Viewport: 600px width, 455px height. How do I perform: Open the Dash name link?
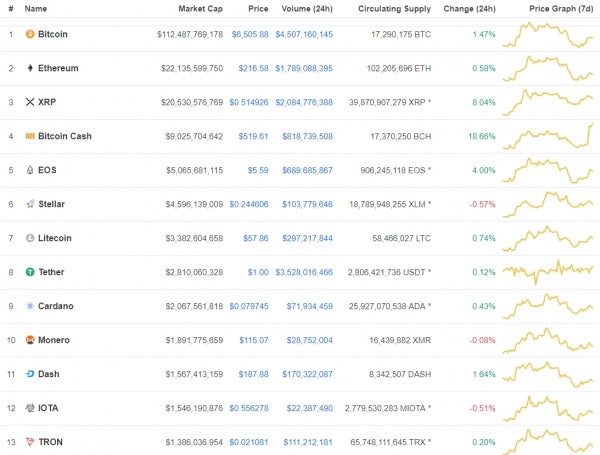[x=49, y=374]
